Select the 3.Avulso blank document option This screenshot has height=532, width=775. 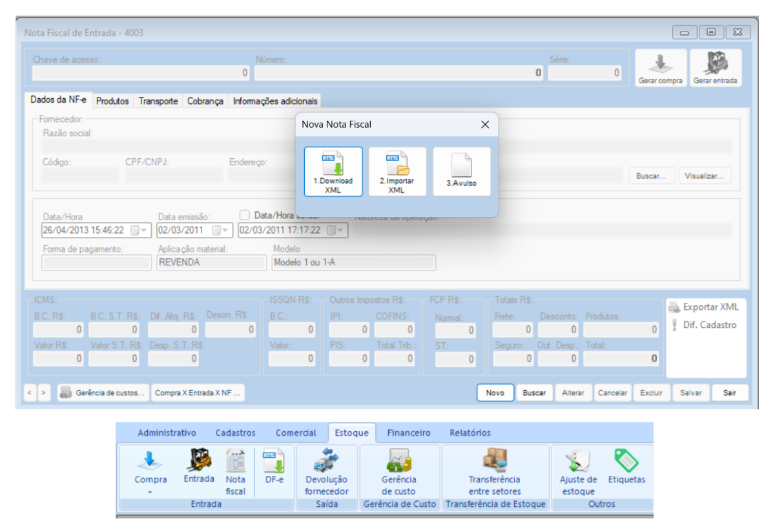(461, 171)
